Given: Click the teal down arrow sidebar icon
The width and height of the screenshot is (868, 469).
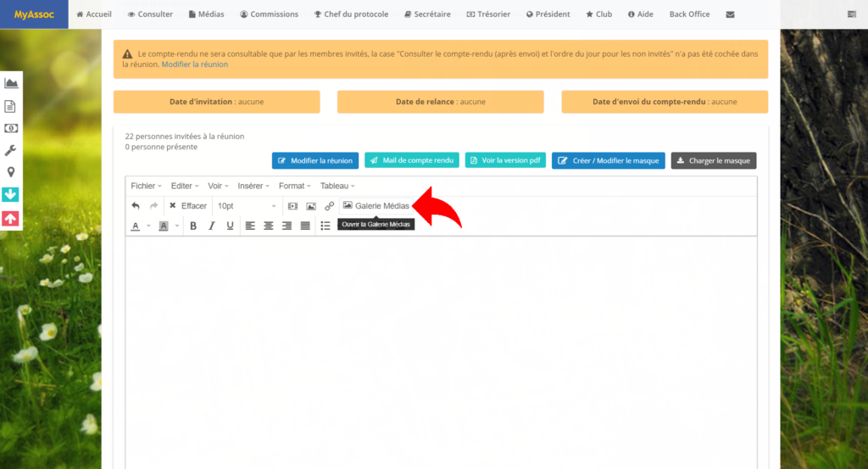Looking at the screenshot, I should coord(11,195).
